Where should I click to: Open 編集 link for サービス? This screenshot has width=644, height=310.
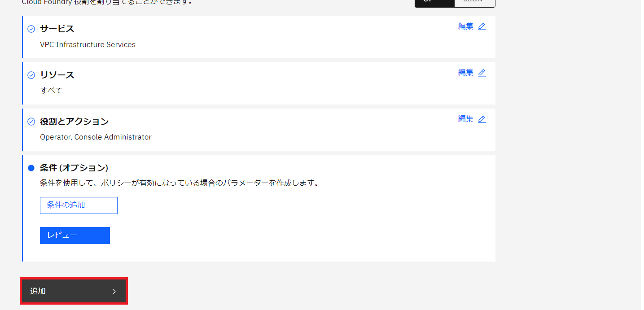coord(465,26)
